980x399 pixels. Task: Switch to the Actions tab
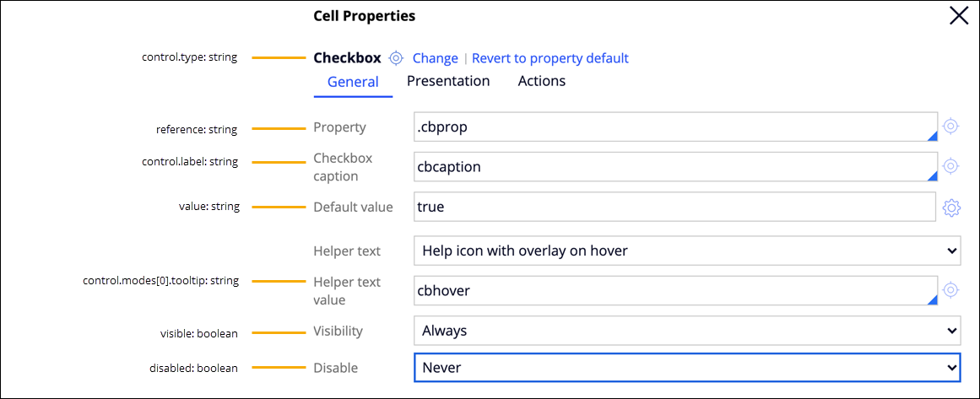pos(542,81)
